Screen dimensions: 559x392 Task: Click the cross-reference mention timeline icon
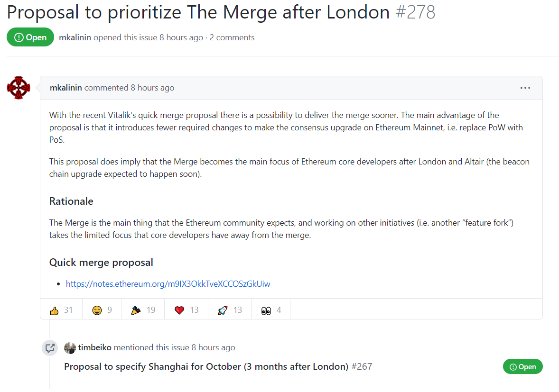tap(50, 348)
